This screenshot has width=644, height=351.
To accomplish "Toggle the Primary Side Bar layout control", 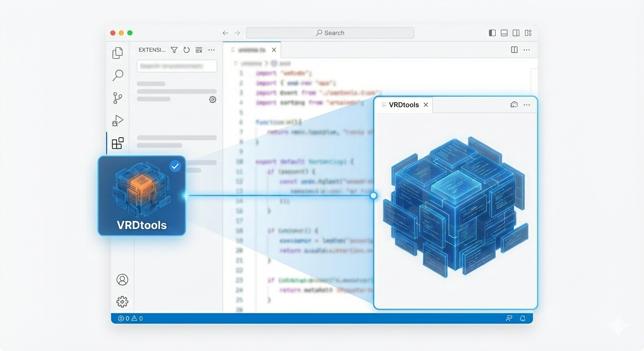I will [492, 32].
